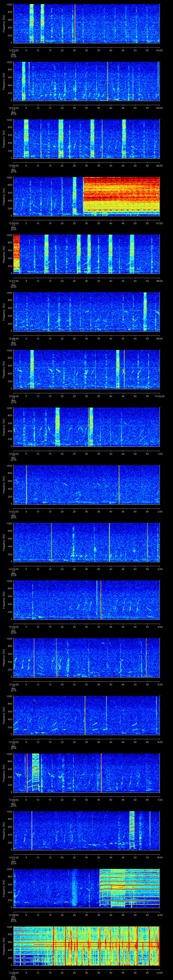The height and width of the screenshot is (980, 173).
Task: Click the 13:05:00 start time label
Action: click(x=14, y=742)
